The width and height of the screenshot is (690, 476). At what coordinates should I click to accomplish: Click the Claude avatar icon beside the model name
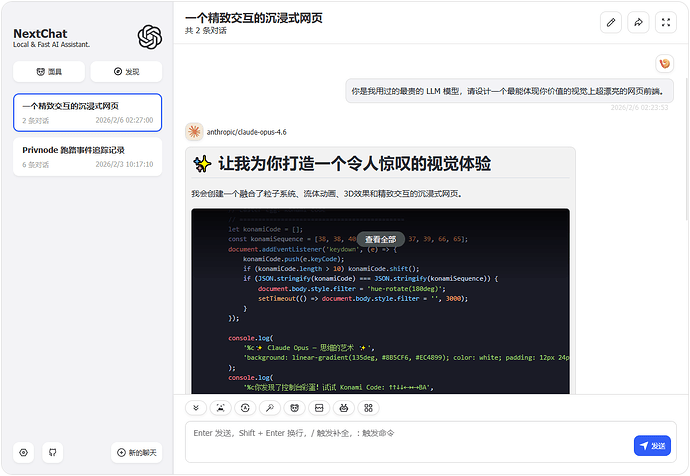(194, 132)
